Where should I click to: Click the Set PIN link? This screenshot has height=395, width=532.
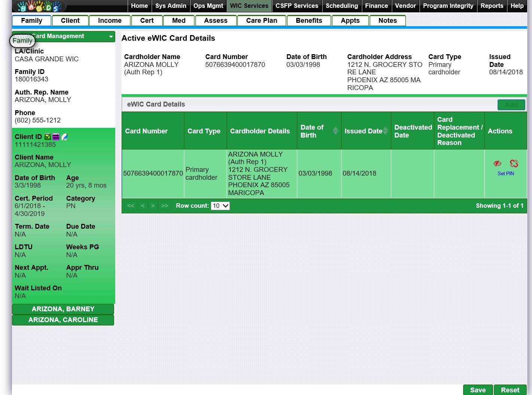[505, 173]
